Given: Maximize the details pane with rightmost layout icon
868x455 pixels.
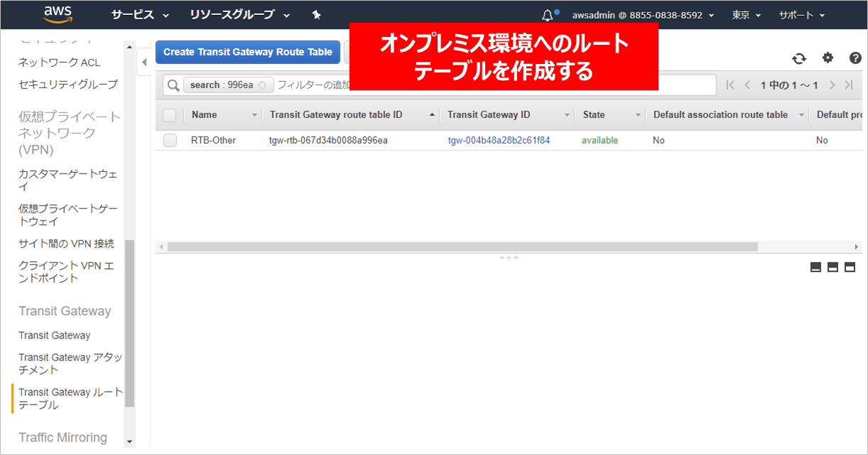Looking at the screenshot, I should 850,267.
